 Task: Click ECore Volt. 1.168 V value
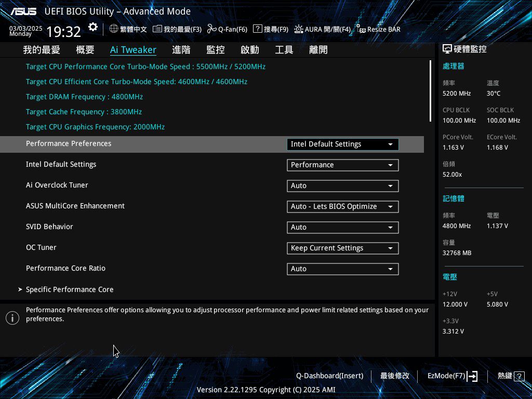(x=497, y=148)
